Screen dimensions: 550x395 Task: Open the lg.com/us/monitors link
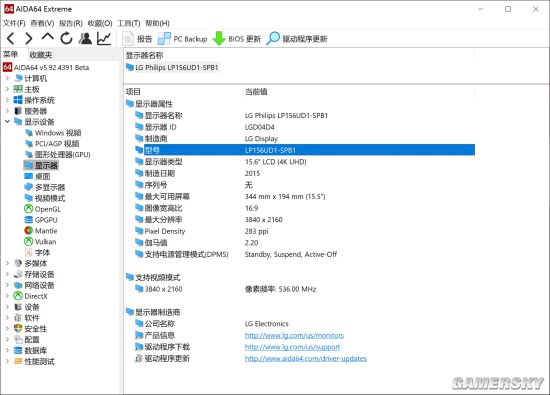[x=294, y=335]
